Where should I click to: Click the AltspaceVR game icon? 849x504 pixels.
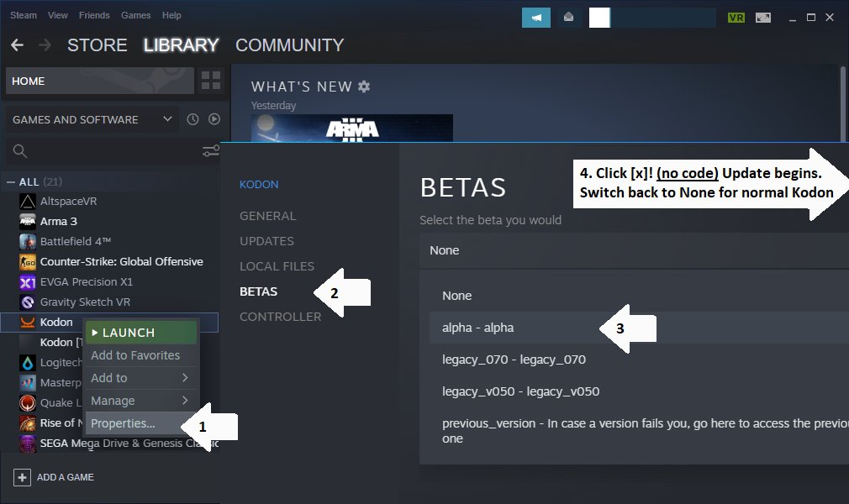(x=28, y=202)
